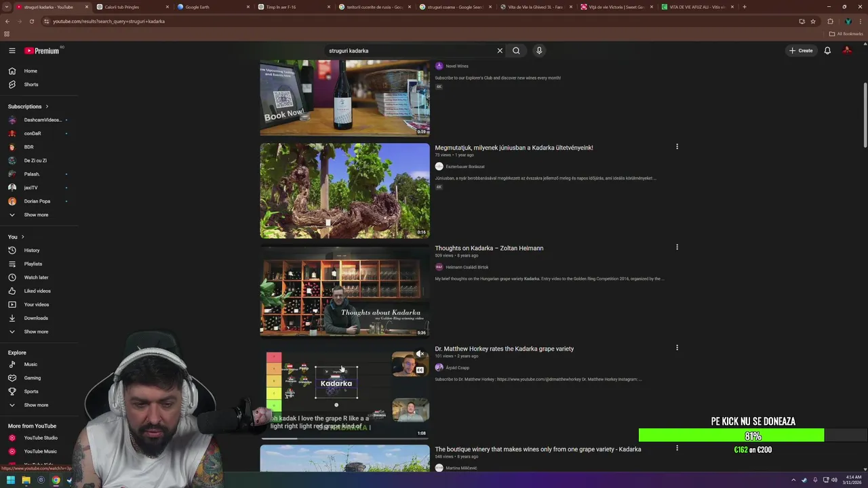This screenshot has height=488, width=868.
Task: Open File Explorer from taskbar
Action: 26,480
